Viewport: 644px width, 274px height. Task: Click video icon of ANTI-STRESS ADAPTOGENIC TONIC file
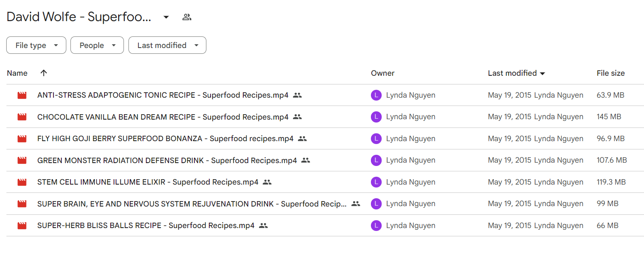tap(22, 95)
